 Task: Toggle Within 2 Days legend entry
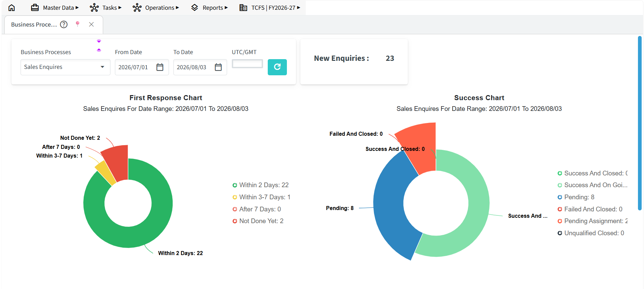pos(261,185)
